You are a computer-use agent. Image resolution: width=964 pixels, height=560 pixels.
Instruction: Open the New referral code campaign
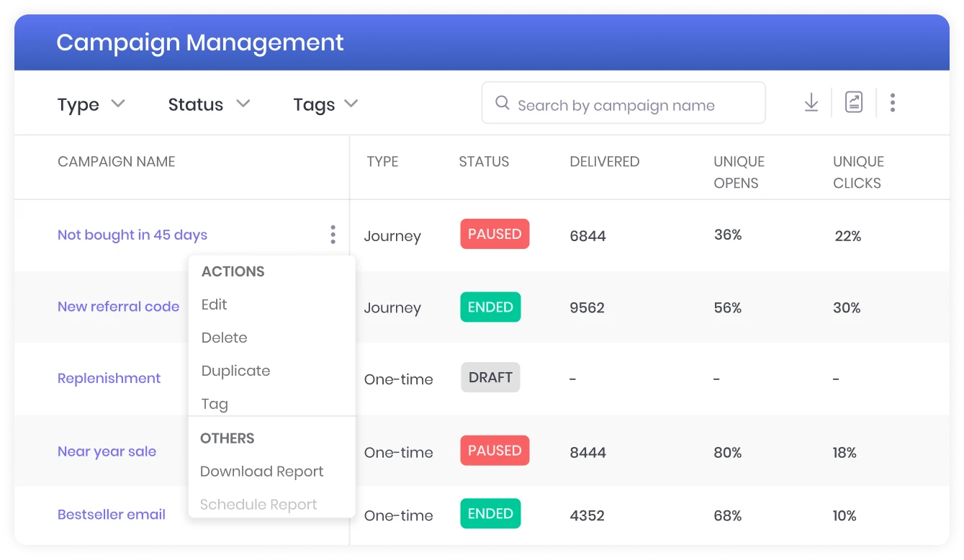[x=119, y=307]
